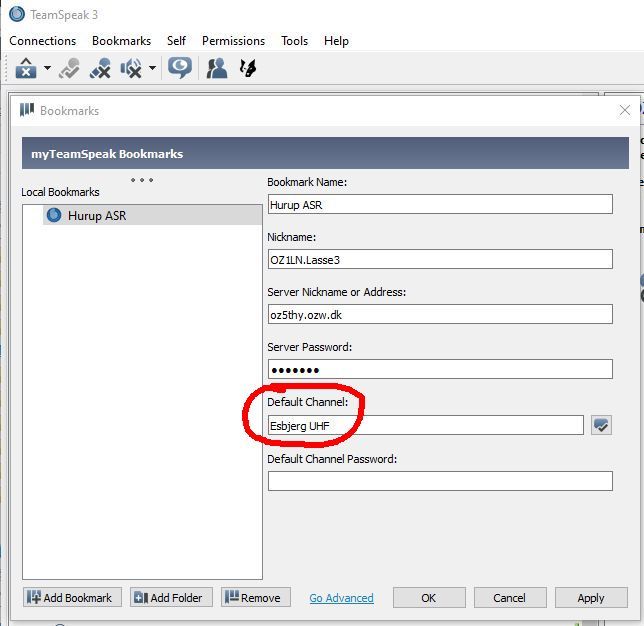Screen dimensions: 644x626
Task: Mute microphone with the toolbar icon
Action: pos(100,68)
